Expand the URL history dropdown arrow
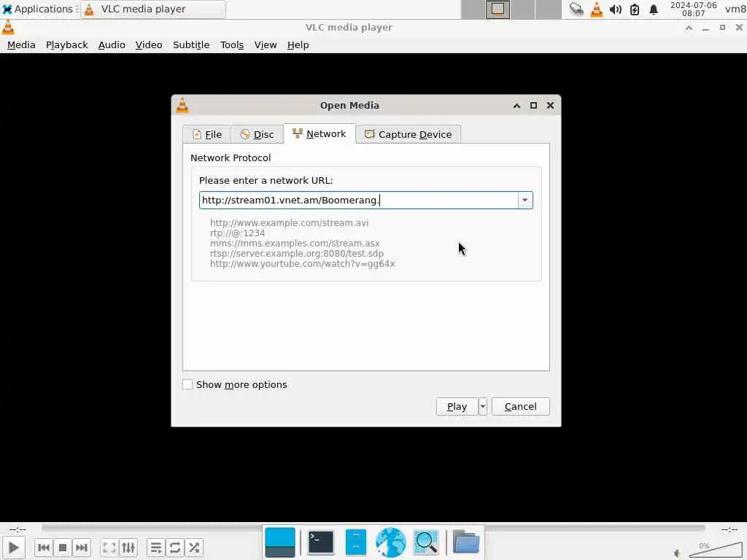Image resolution: width=747 pixels, height=560 pixels. point(525,200)
